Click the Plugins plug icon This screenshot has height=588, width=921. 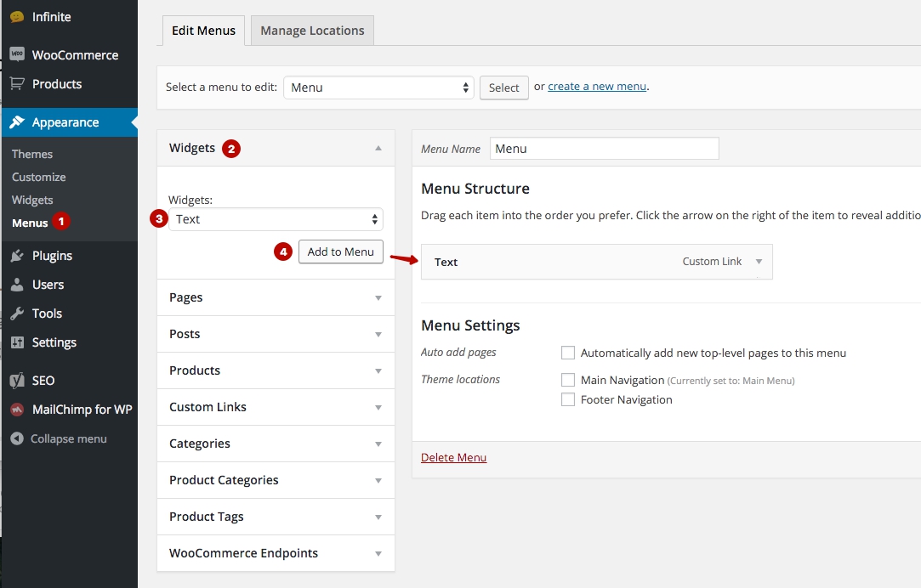coord(17,256)
